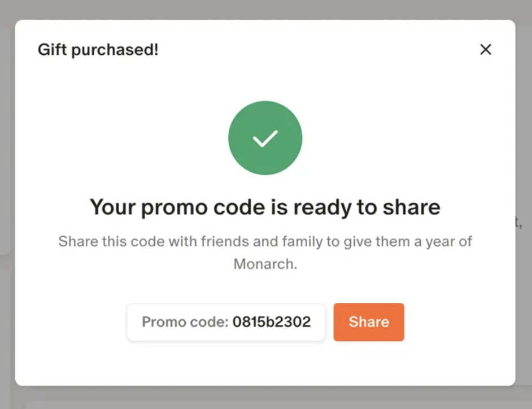Click the "Your promo code is ready" heading
The height and width of the screenshot is (409, 532).
(265, 207)
